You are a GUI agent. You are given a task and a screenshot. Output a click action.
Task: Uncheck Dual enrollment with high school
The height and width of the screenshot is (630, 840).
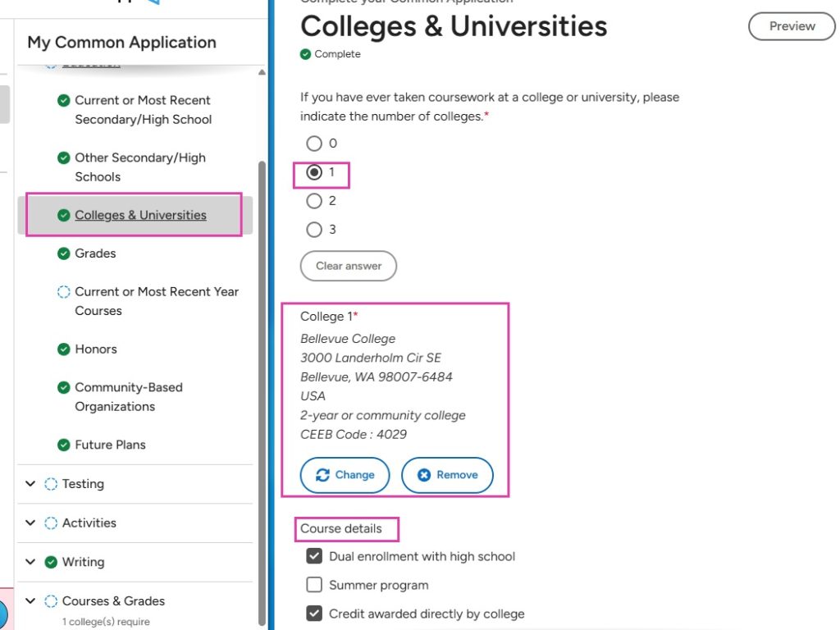point(314,556)
